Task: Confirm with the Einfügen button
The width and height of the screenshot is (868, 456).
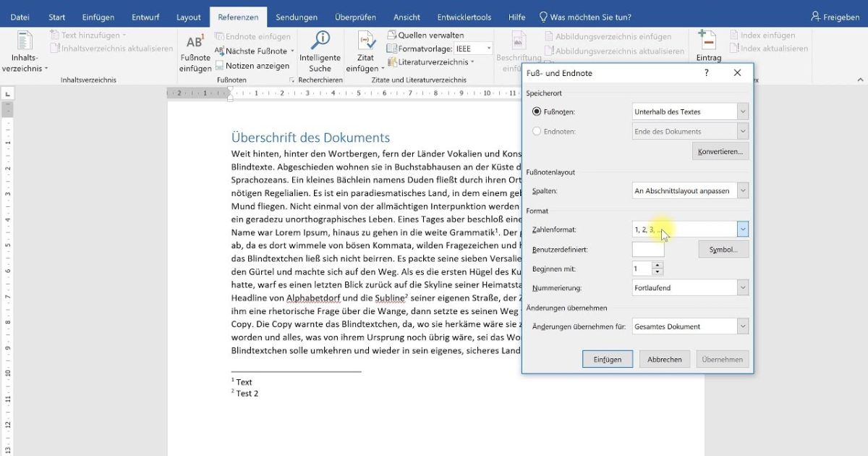Action: pyautogui.click(x=607, y=358)
